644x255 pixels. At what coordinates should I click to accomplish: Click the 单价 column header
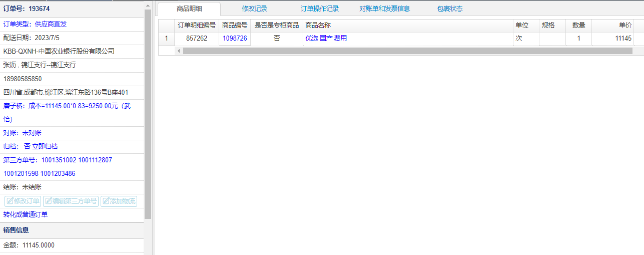click(612, 25)
